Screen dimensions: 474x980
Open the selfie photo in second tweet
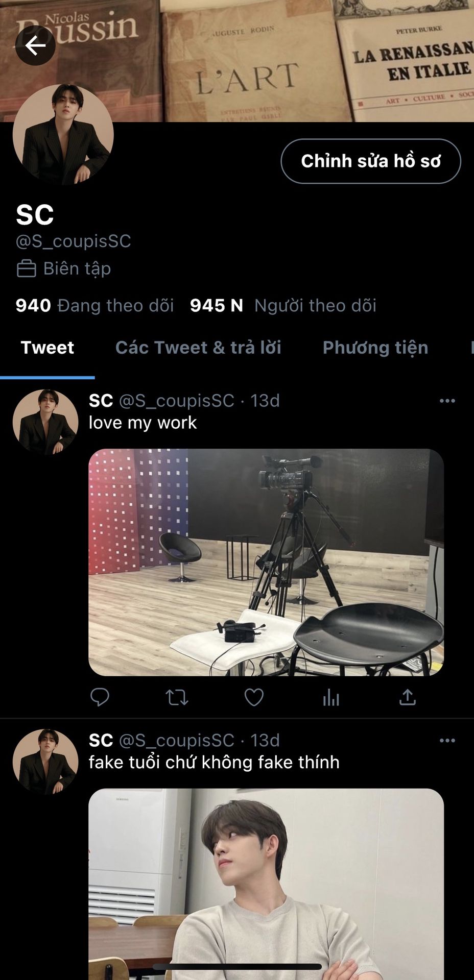click(x=266, y=883)
